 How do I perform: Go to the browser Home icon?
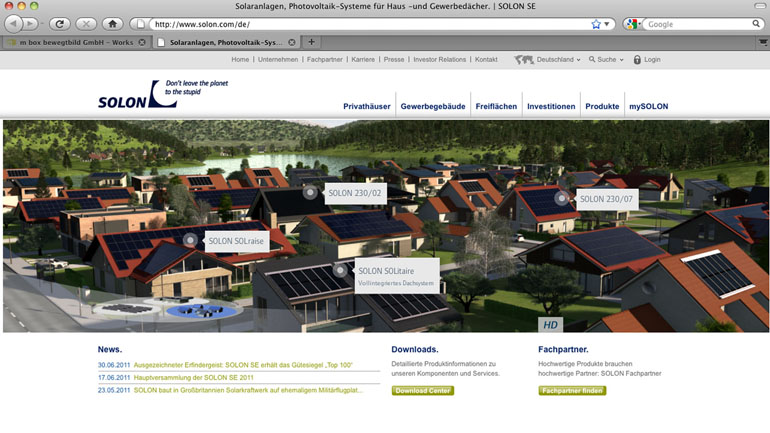(112, 24)
